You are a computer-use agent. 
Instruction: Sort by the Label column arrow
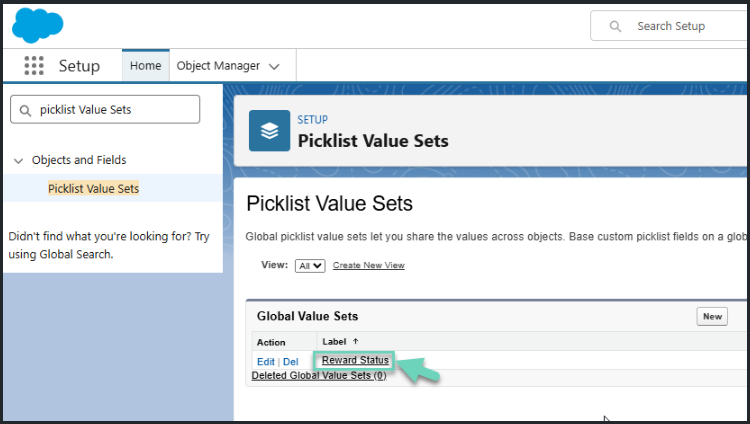[355, 342]
